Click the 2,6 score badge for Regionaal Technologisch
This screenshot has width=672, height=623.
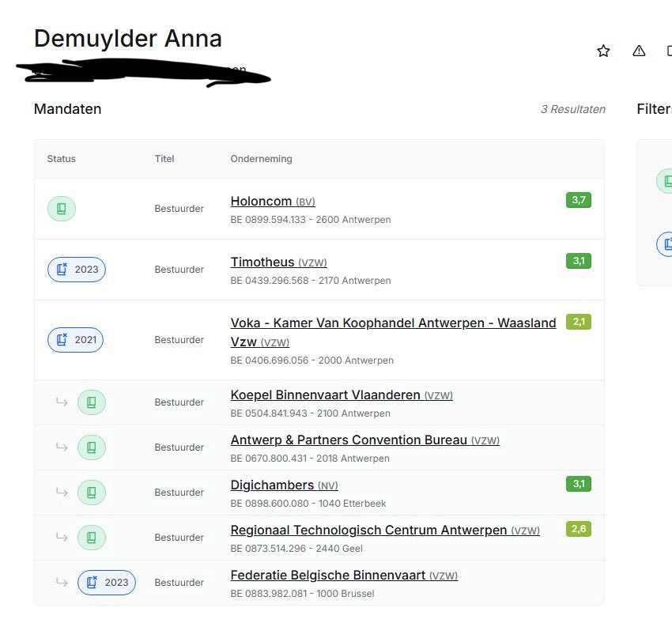tap(579, 528)
